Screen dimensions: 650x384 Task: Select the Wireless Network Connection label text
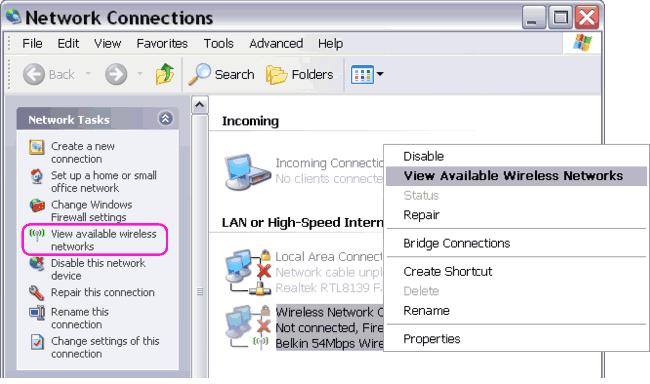pyautogui.click(x=330, y=312)
